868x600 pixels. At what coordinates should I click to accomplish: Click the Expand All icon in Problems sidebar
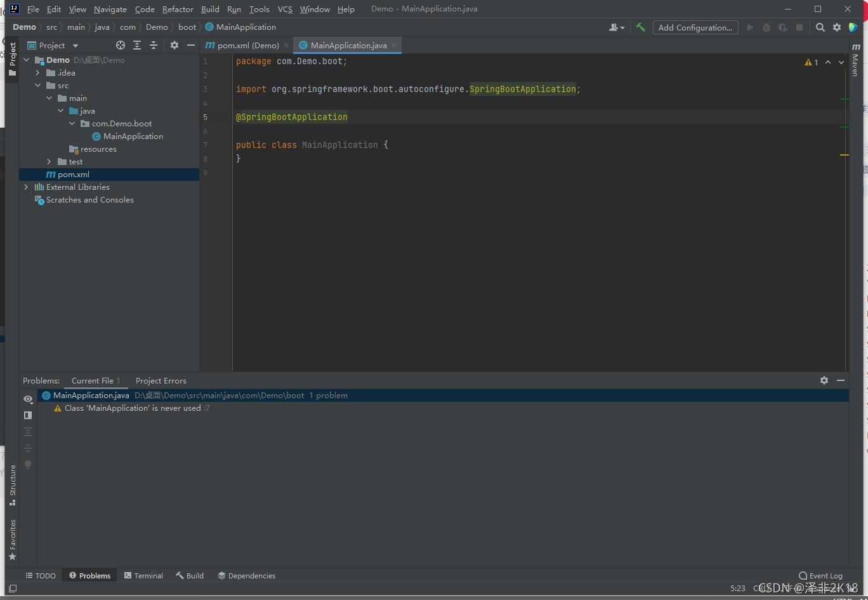point(28,432)
